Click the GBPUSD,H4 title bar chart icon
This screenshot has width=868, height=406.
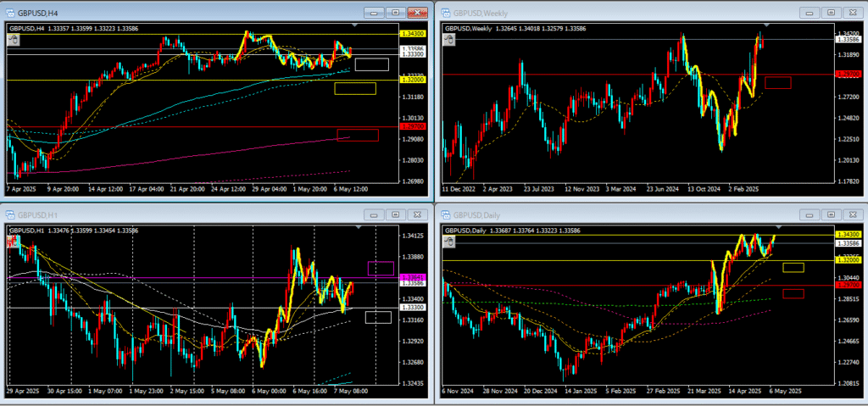click(x=10, y=12)
